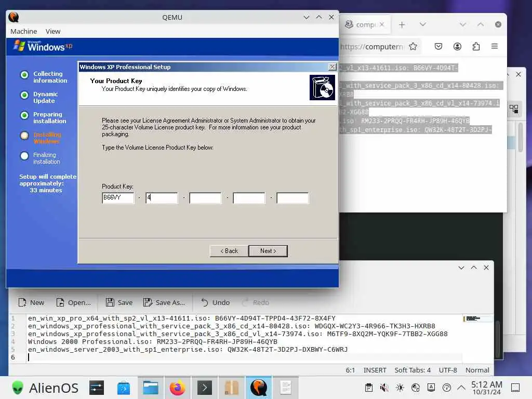The width and height of the screenshot is (532, 399).
Task: Click the QEMU app icon in title bar
Action: [x=14, y=17]
